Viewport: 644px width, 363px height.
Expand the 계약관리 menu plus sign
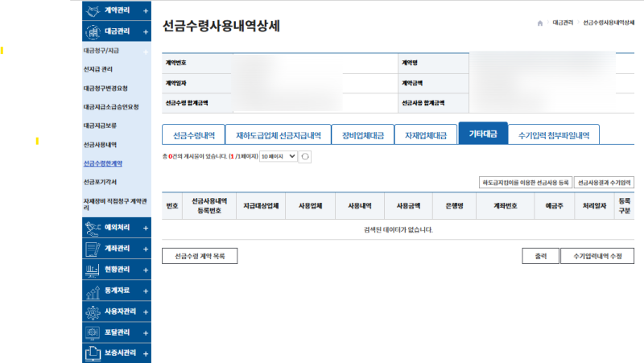pos(146,11)
